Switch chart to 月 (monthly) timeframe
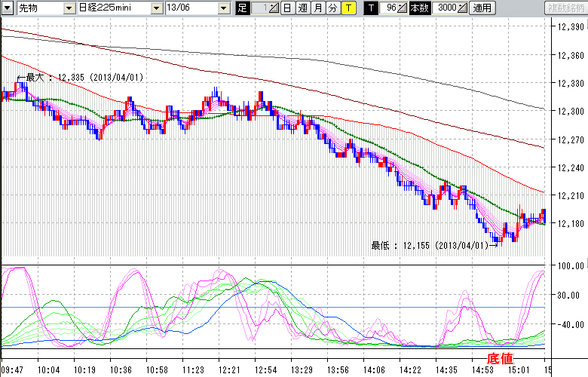 click(x=317, y=8)
